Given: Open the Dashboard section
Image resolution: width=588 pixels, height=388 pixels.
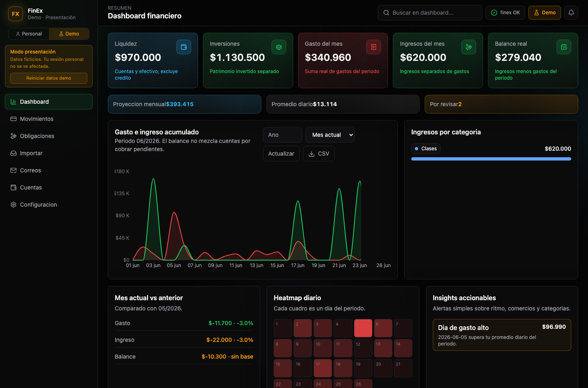Looking at the screenshot, I should [49, 102].
